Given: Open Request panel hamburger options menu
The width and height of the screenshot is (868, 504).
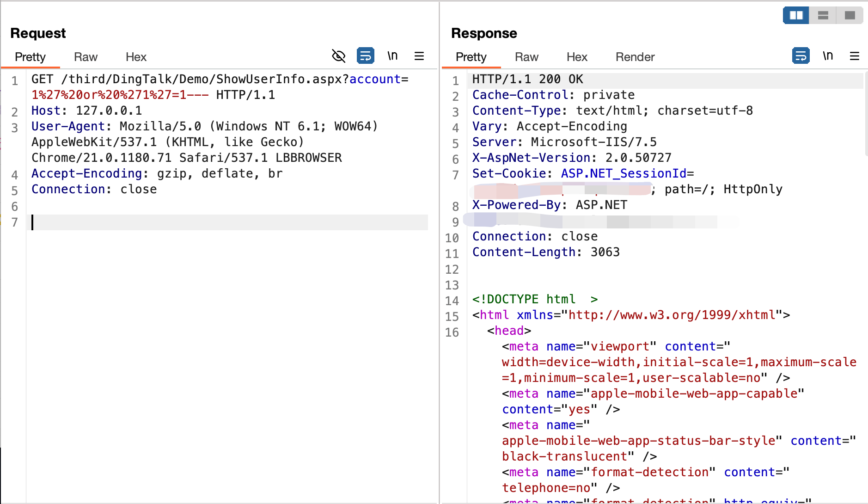Looking at the screenshot, I should tap(419, 56).
